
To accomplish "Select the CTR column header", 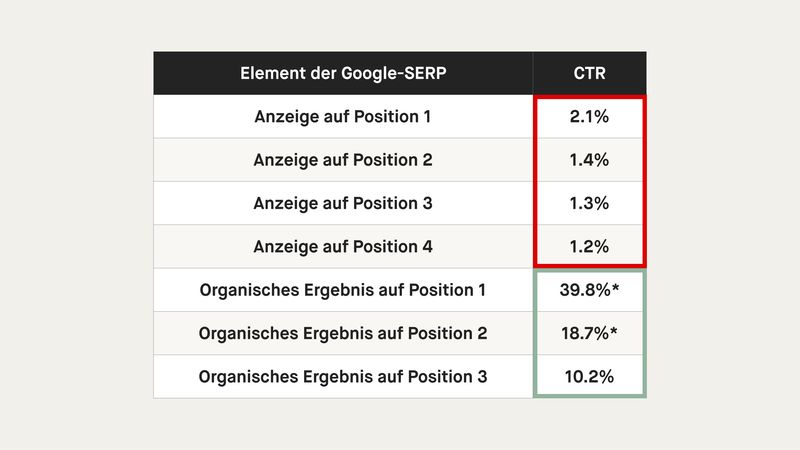I will [590, 74].
